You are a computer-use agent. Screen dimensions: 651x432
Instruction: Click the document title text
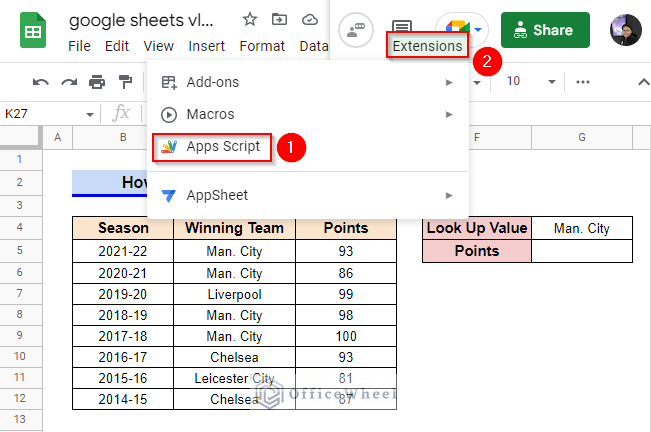tap(141, 20)
